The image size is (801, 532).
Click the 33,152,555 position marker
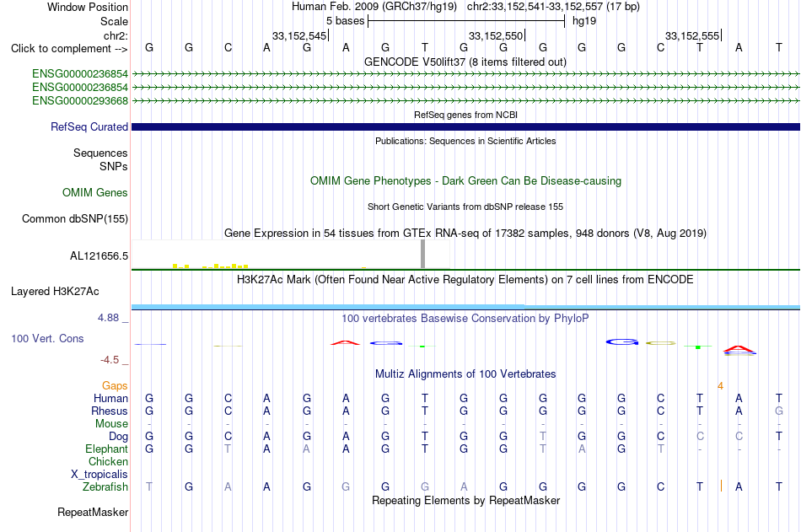693,35
